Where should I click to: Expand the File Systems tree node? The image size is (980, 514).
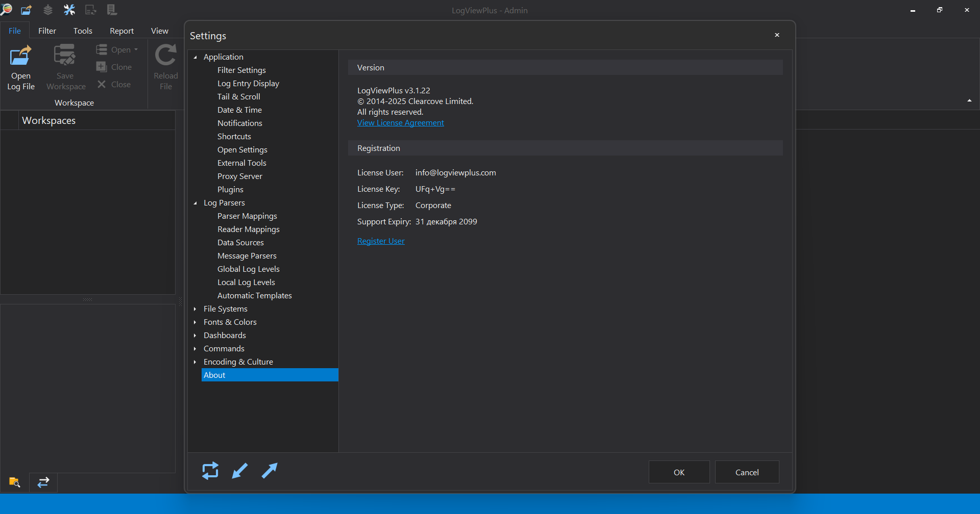(195, 309)
